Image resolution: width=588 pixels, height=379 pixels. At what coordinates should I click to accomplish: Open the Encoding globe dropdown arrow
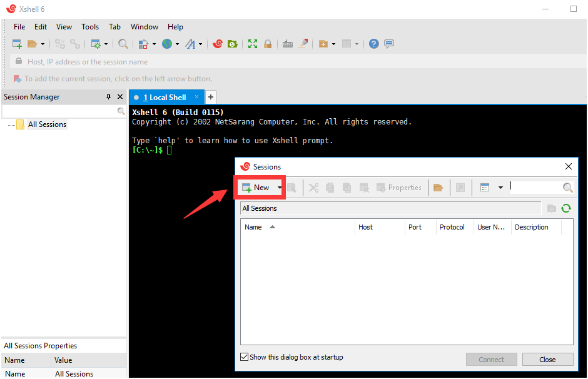coord(178,44)
